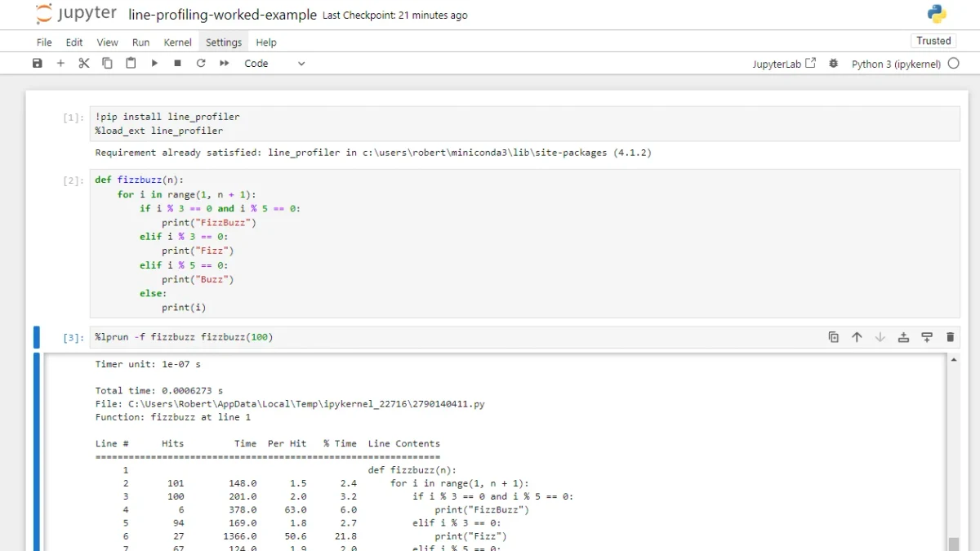Click the 'Line Contents' column header
The image size is (980, 551).
404,444
